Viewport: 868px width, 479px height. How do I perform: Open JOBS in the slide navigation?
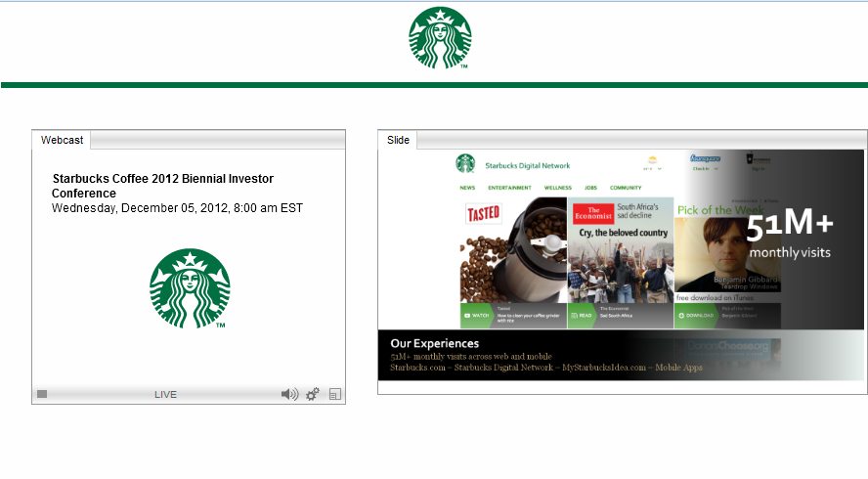point(590,188)
